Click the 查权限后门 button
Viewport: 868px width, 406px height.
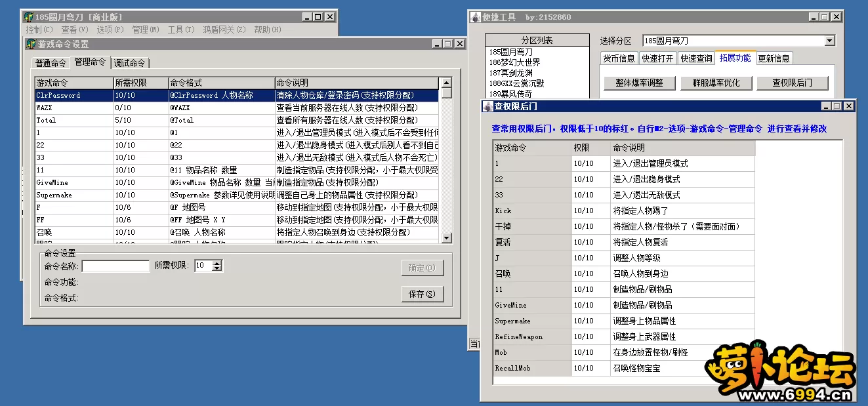pos(792,83)
